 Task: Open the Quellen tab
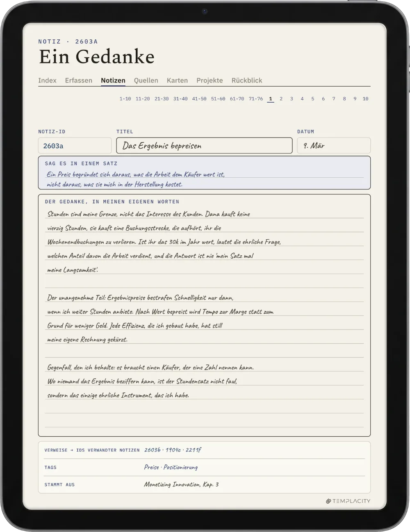point(146,80)
